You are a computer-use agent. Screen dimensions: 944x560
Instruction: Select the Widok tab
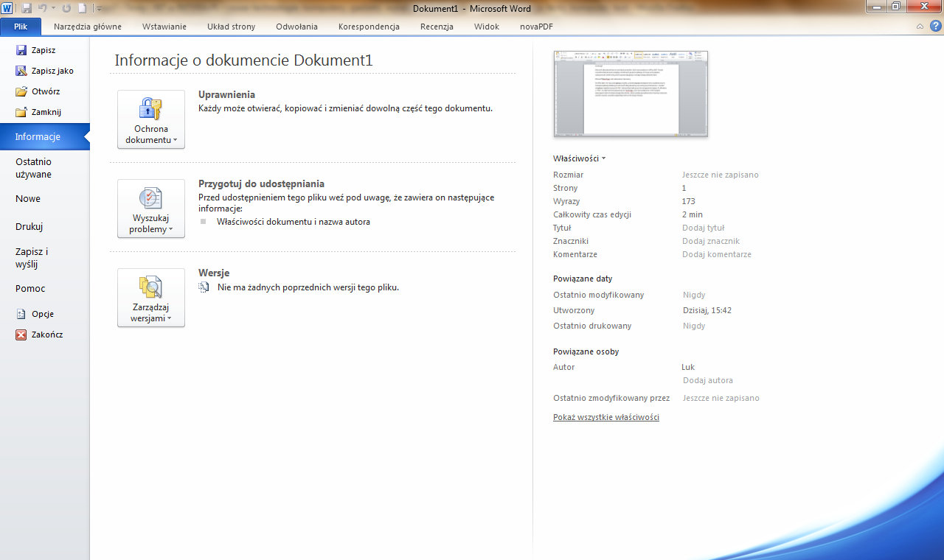point(487,27)
